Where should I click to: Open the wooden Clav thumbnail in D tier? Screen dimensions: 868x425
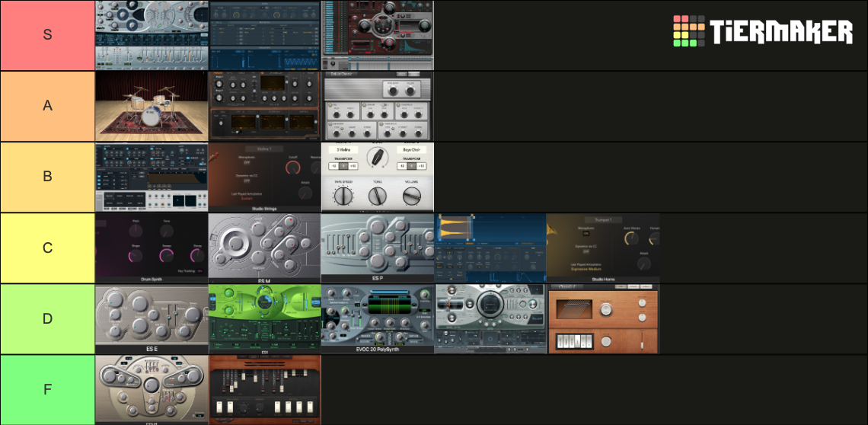603,318
